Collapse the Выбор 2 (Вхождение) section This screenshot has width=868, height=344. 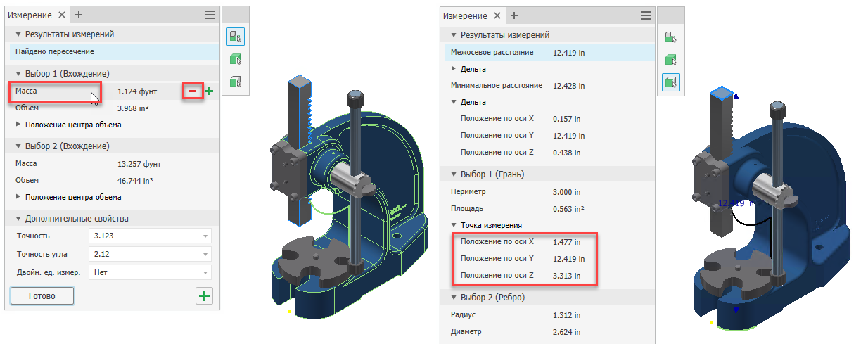[18, 146]
